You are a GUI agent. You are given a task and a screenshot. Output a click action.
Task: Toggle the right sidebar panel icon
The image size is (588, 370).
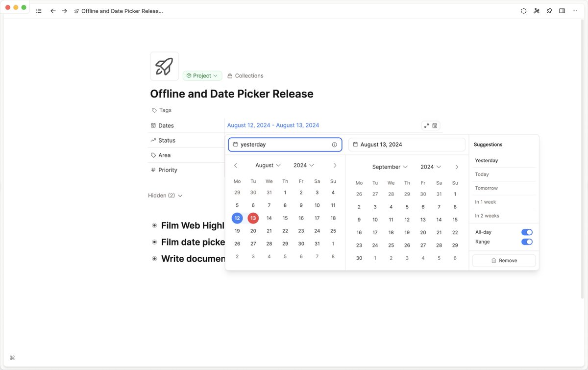[x=562, y=11]
